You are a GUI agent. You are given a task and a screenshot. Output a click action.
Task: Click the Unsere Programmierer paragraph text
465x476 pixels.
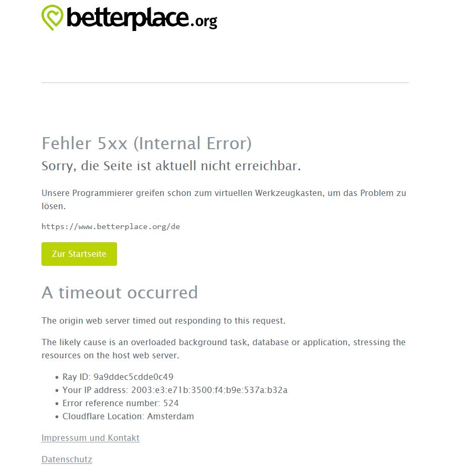[x=224, y=200]
